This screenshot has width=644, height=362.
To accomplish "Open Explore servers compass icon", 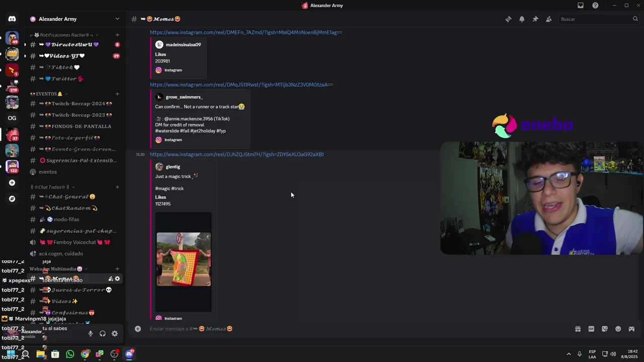I will (x=12, y=199).
